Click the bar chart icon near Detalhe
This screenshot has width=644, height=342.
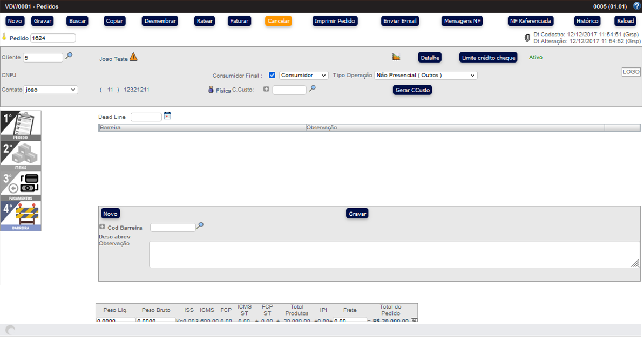396,57
